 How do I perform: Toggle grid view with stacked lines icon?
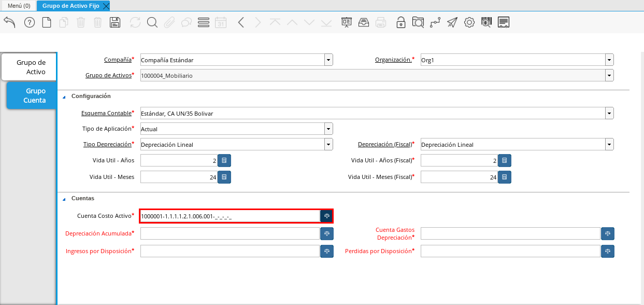204,22
